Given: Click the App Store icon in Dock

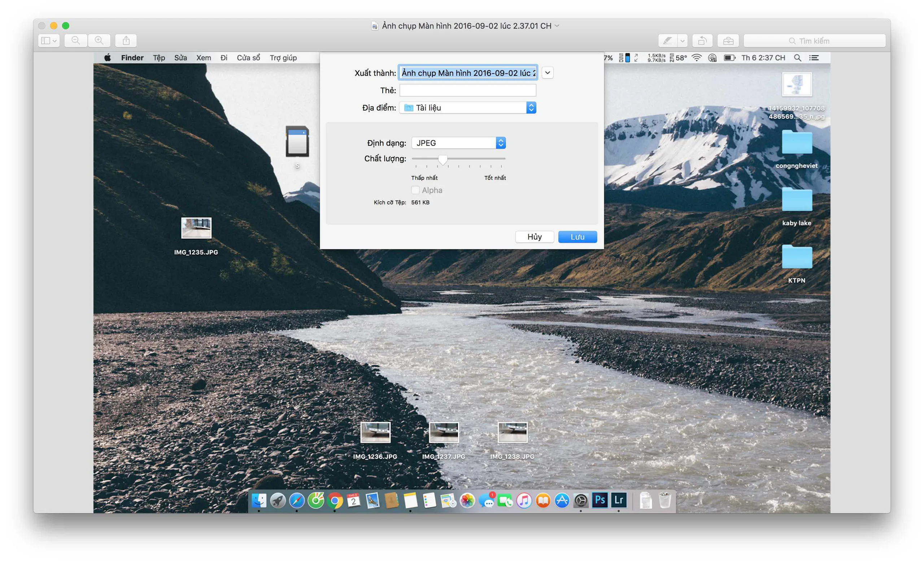Looking at the screenshot, I should tap(562, 501).
